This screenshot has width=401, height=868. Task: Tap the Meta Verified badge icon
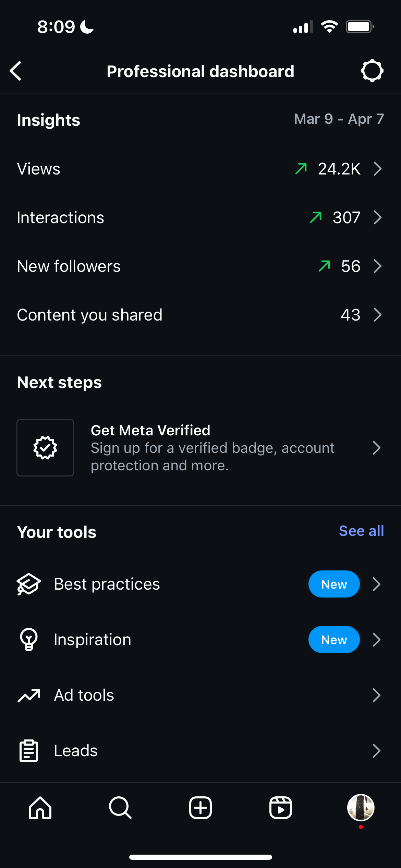pyautogui.click(x=45, y=447)
